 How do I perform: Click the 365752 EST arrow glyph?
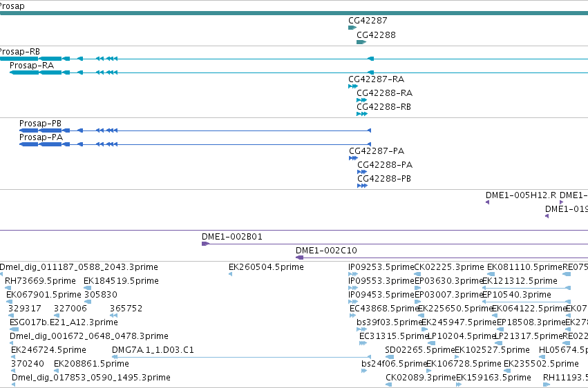point(113,316)
